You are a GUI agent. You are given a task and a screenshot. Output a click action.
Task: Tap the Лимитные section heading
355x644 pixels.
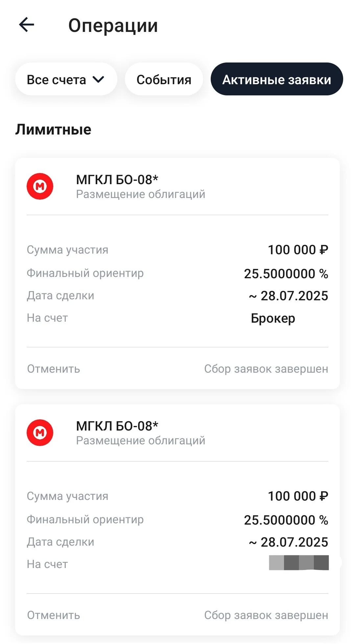tap(53, 129)
